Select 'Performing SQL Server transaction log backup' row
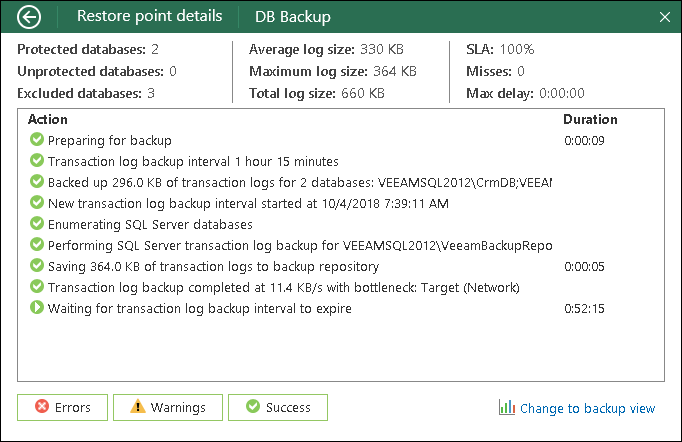 [x=341, y=245]
